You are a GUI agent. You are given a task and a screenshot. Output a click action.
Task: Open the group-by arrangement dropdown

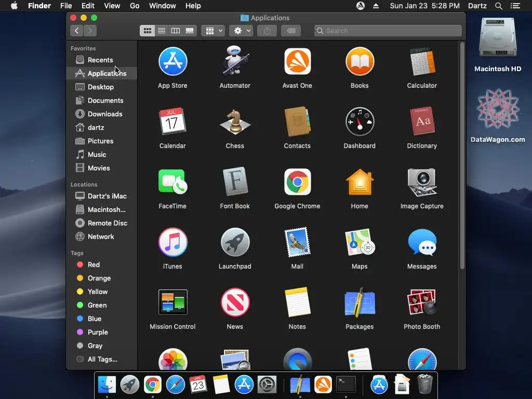(213, 31)
